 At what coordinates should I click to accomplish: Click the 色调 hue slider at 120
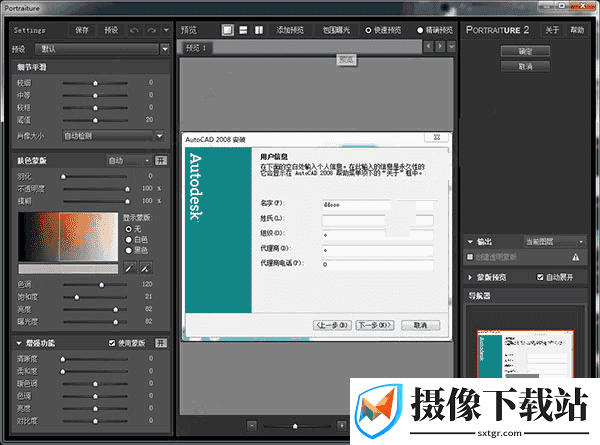click(x=101, y=285)
